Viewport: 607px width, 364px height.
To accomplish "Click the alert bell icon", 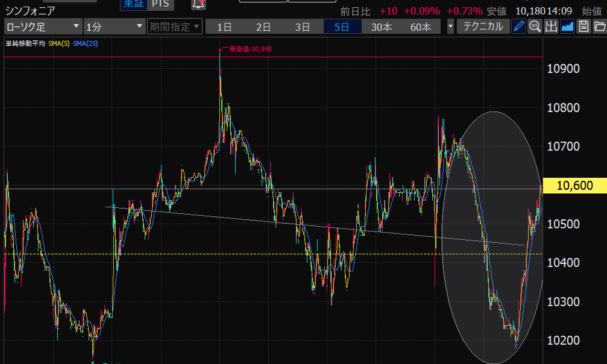I will (x=198, y=4).
